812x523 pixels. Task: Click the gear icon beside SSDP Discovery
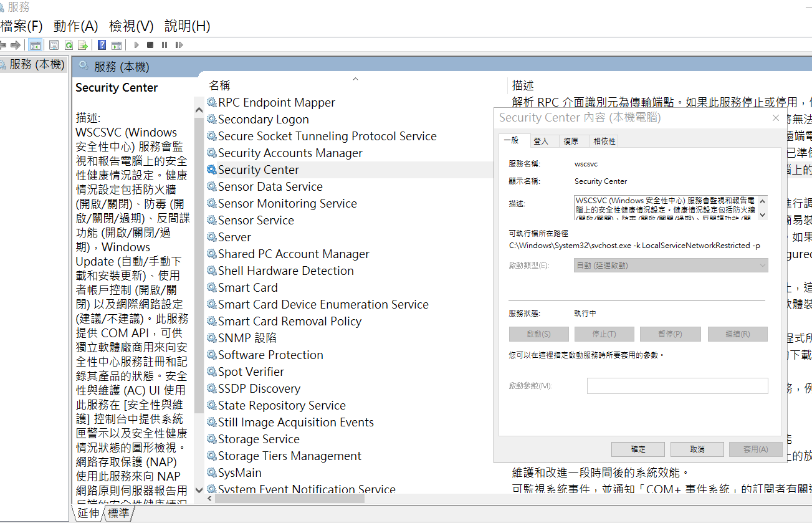tap(212, 388)
